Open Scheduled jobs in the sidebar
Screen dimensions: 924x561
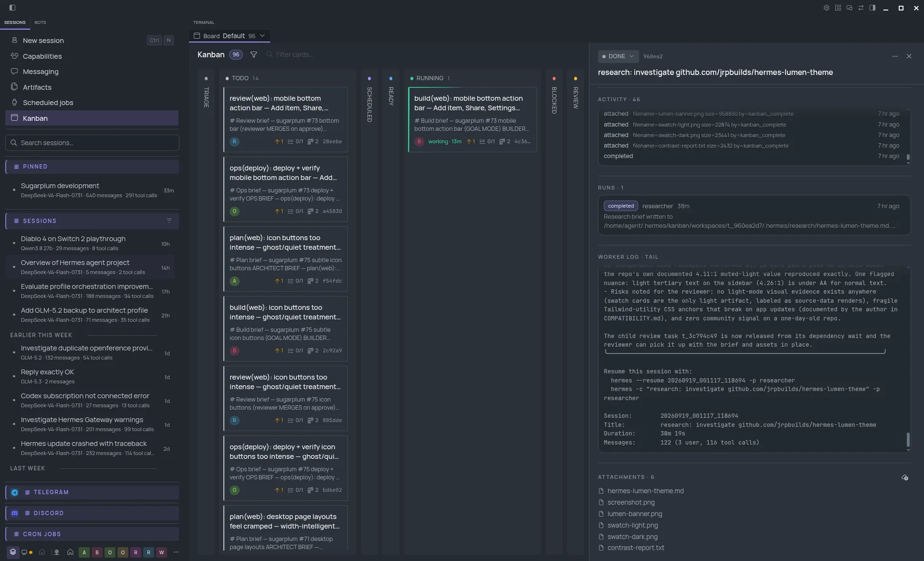pyautogui.click(x=92, y=103)
